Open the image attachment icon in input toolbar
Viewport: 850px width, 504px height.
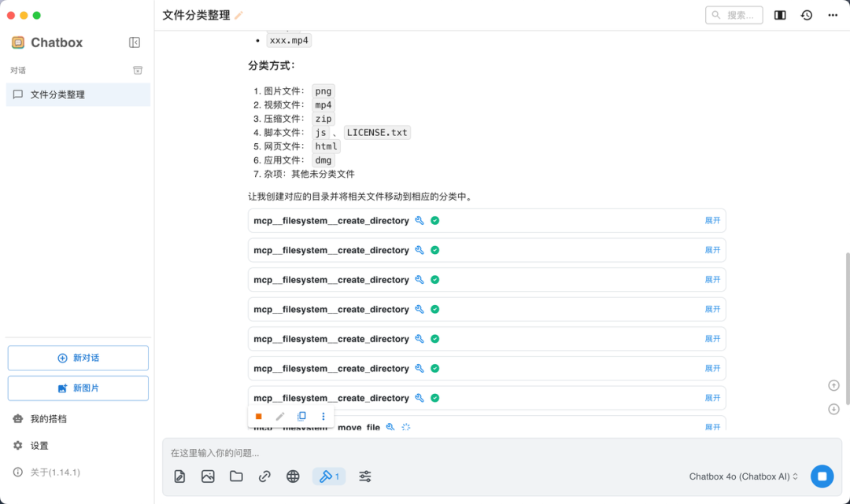coord(208,476)
